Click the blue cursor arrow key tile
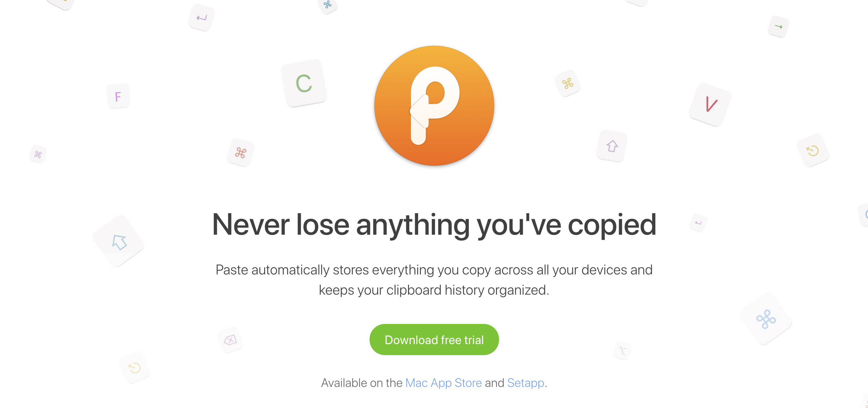This screenshot has height=408, width=868. (119, 241)
